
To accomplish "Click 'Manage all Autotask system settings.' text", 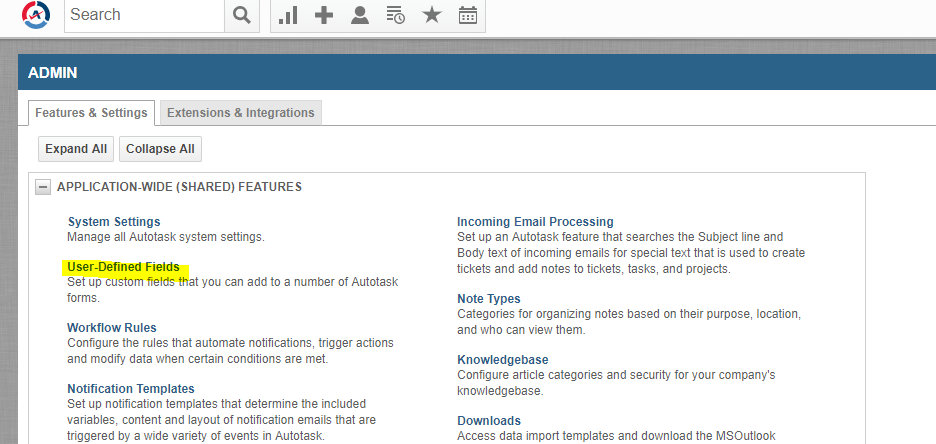I will pos(165,237).
